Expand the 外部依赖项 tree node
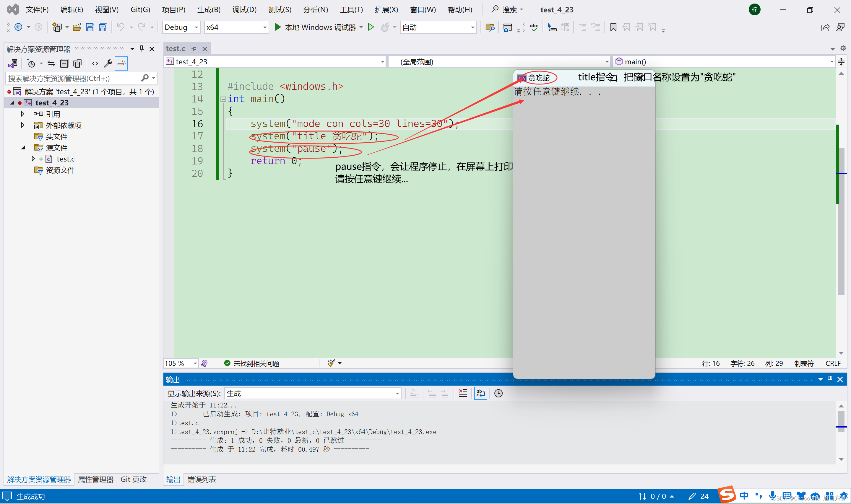Image resolution: width=851 pixels, height=504 pixels. coord(23,125)
